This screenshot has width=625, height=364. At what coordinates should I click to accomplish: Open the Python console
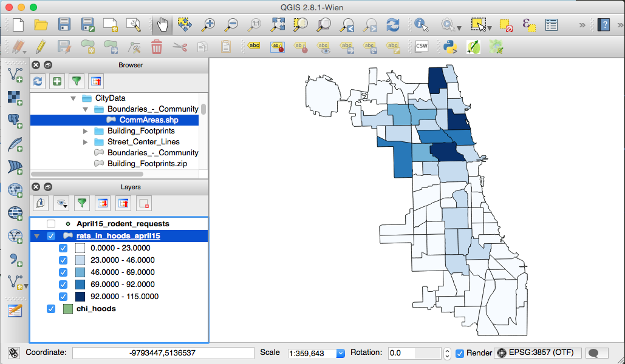tap(450, 47)
